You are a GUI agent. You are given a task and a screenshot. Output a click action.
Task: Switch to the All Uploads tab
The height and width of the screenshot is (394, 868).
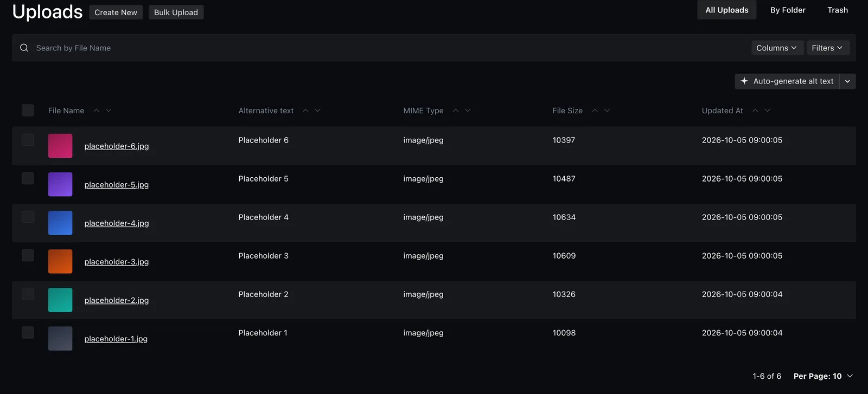pyautogui.click(x=727, y=10)
